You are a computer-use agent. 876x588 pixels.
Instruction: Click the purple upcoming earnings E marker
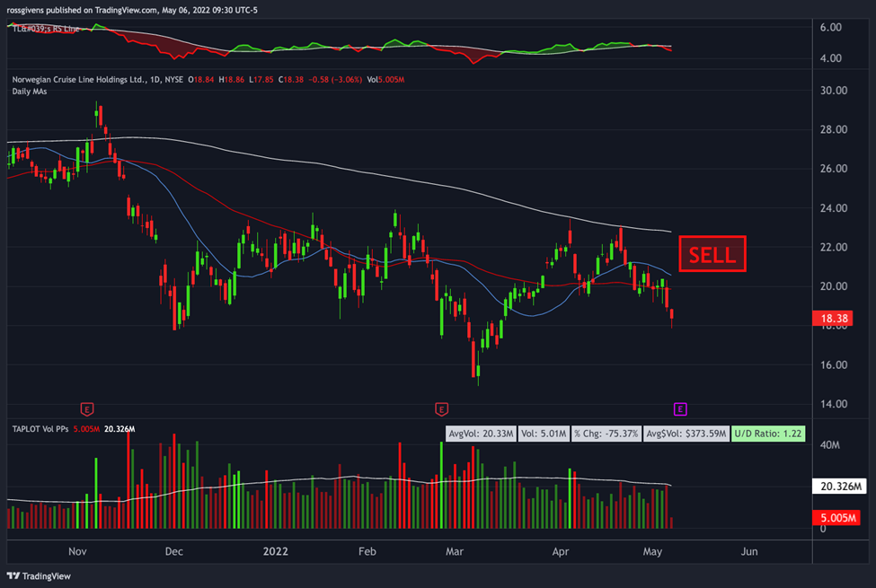(680, 409)
